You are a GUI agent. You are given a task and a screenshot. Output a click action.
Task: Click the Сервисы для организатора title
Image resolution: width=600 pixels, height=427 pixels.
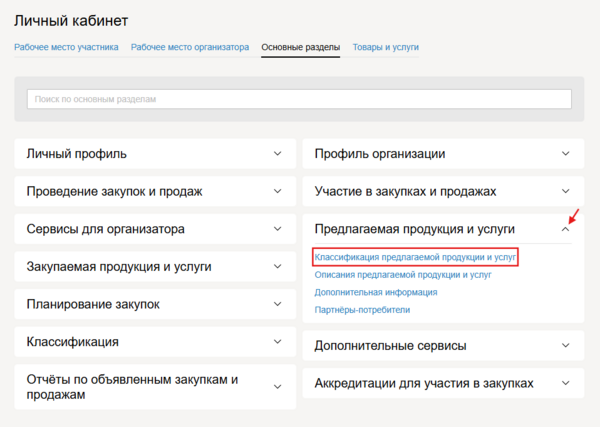pos(106,229)
